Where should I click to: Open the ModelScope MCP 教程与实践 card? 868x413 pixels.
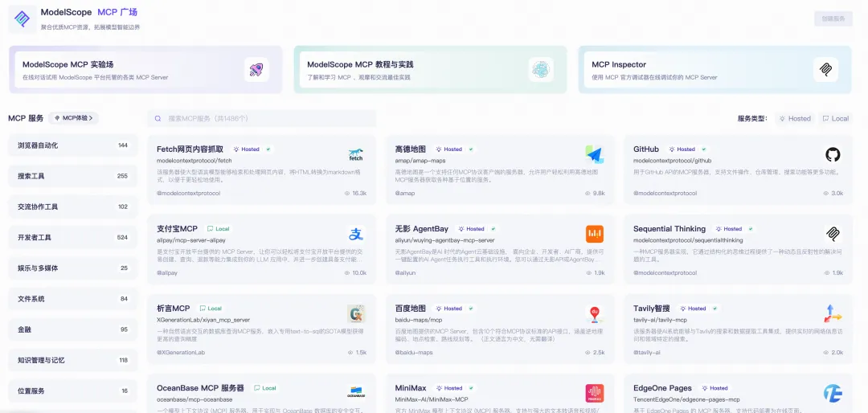pyautogui.click(x=430, y=70)
